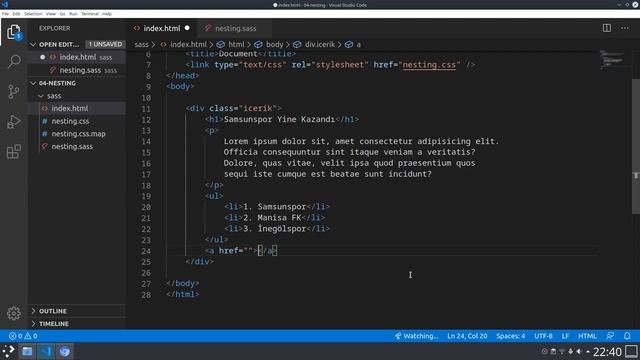
Task: Click the 1 UNSAVED badge
Action: point(105,44)
